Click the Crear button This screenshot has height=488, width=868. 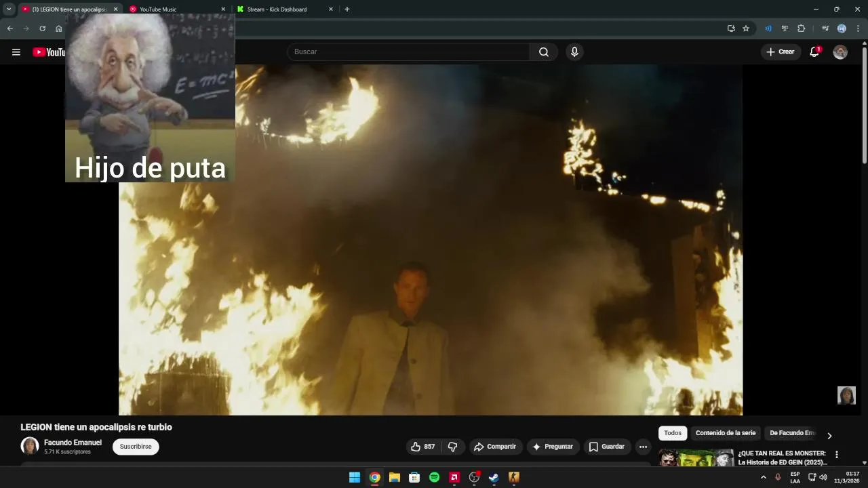click(781, 52)
